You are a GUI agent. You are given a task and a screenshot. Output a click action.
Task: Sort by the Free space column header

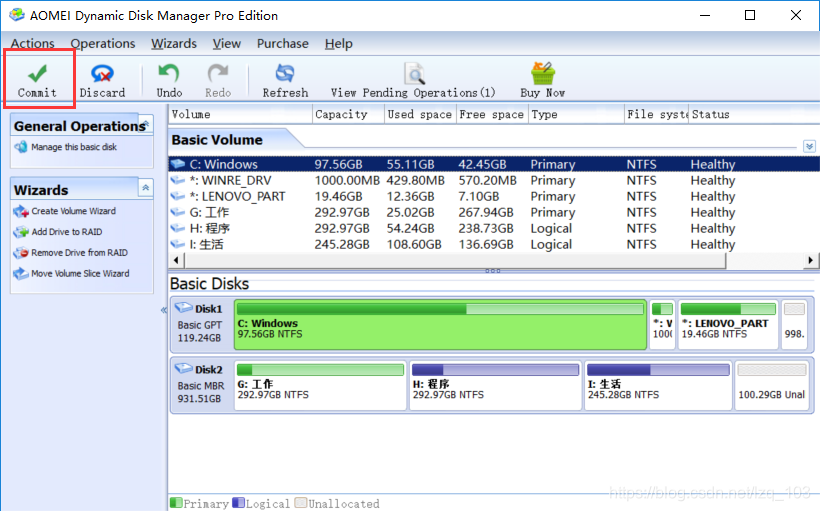point(492,114)
